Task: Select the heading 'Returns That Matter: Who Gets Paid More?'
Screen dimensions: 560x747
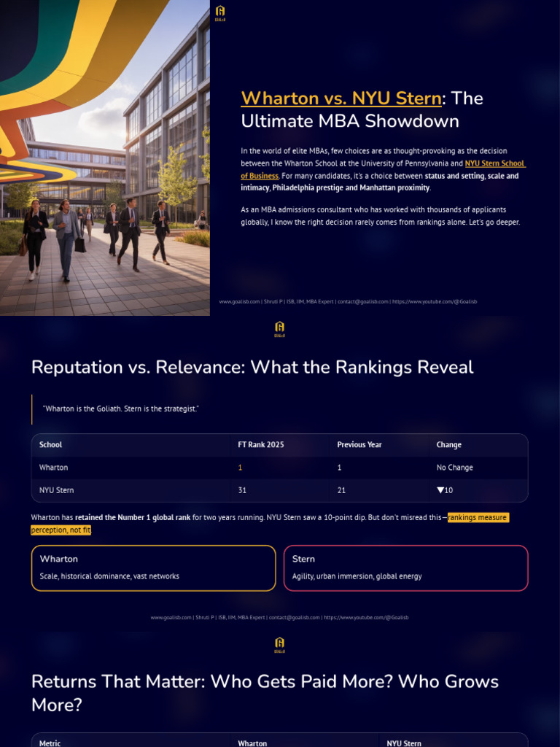Action: [x=265, y=693]
